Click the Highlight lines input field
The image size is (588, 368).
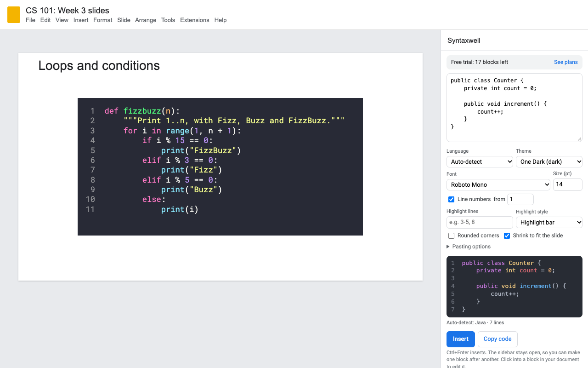click(x=480, y=222)
